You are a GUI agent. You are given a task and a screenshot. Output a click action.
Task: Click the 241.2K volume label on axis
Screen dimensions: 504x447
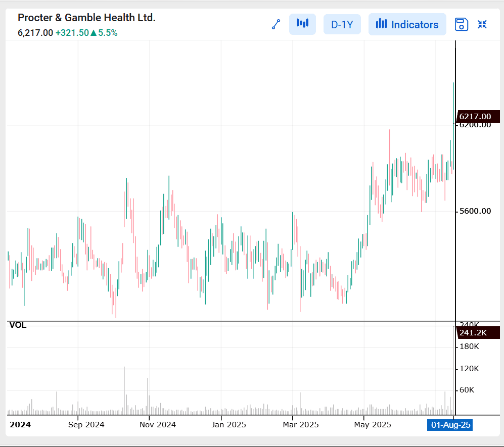click(x=478, y=333)
